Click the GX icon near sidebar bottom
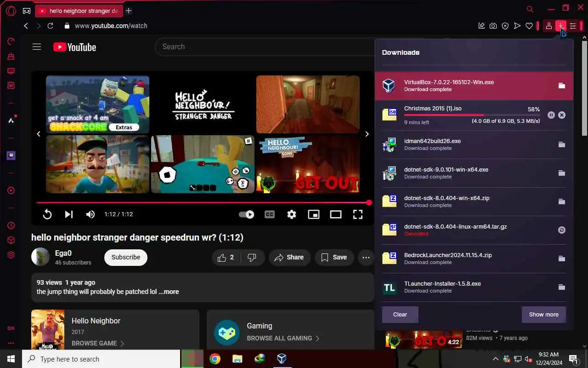Viewport: 588px width, 368px height. tap(11, 328)
